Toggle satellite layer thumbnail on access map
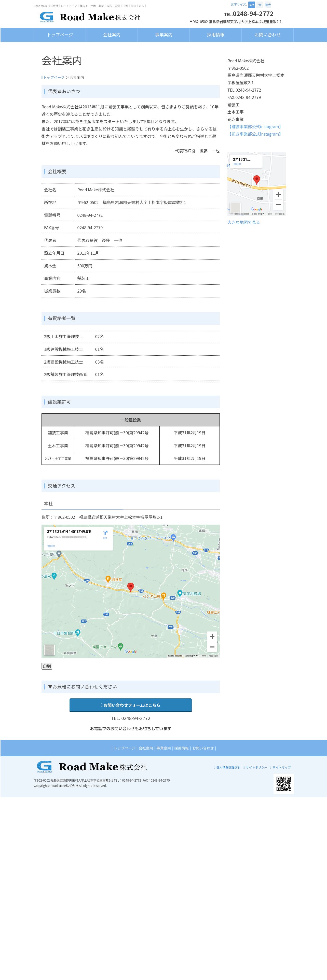This screenshot has height=980, width=327. 49,650
